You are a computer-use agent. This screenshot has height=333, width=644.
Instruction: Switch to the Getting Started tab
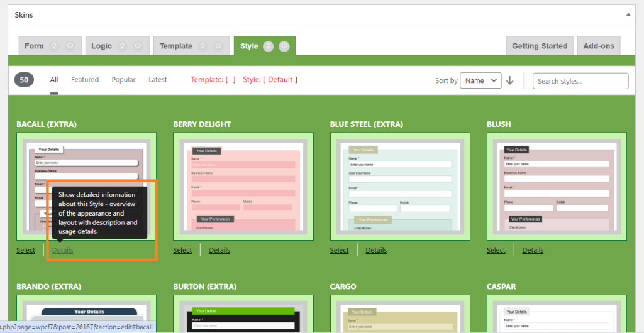[x=539, y=46]
